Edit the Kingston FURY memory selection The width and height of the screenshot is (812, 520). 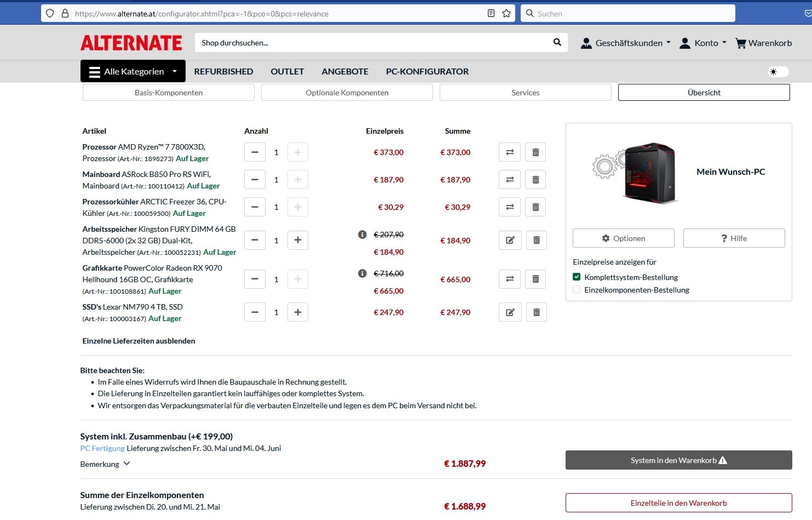[510, 240]
